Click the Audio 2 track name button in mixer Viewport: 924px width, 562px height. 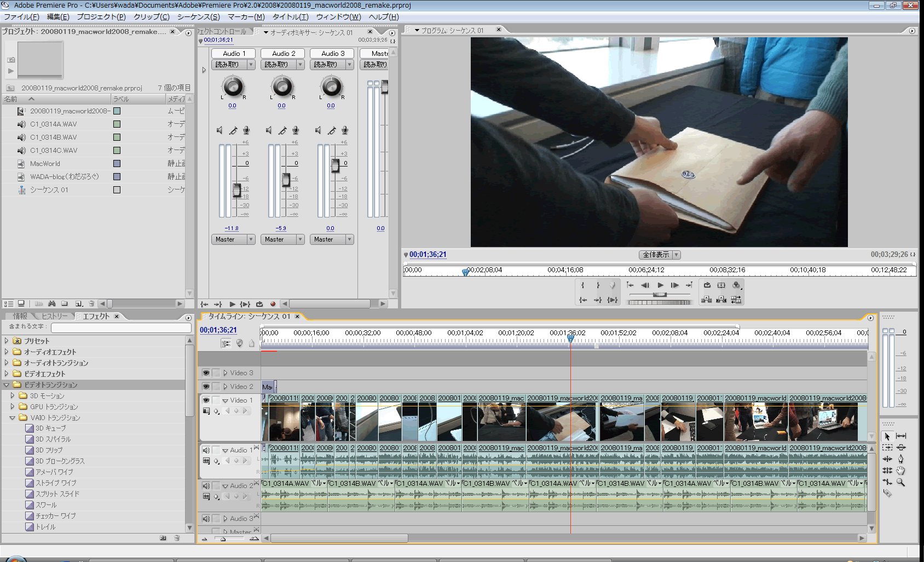(283, 54)
